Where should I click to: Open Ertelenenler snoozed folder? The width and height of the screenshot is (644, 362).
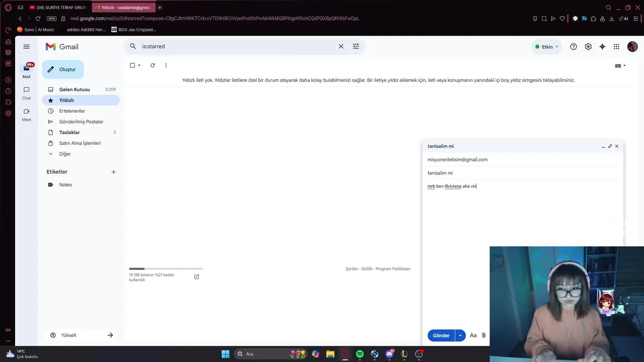(80, 111)
